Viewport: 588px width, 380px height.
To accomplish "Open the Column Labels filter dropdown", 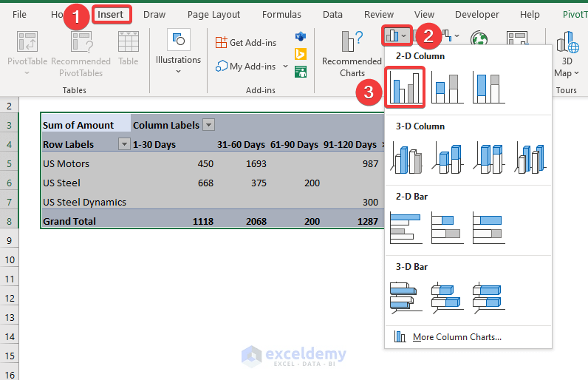I will pyautogui.click(x=208, y=125).
